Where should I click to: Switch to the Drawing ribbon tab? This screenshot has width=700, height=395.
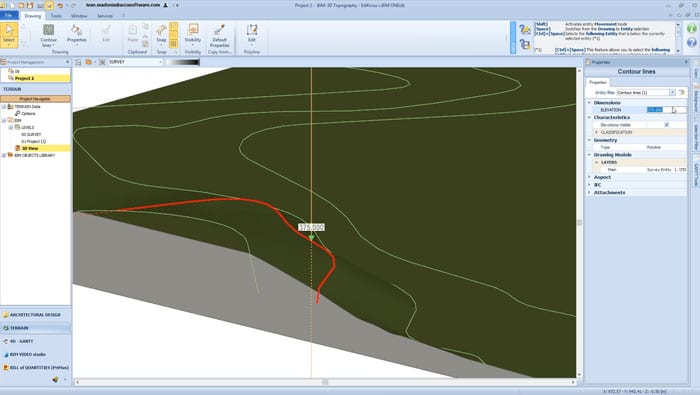[32, 16]
